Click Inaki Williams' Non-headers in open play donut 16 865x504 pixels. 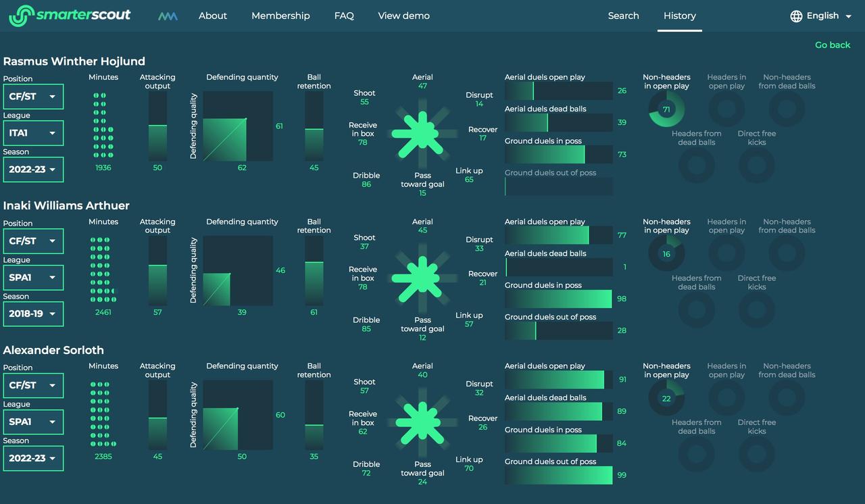point(666,254)
